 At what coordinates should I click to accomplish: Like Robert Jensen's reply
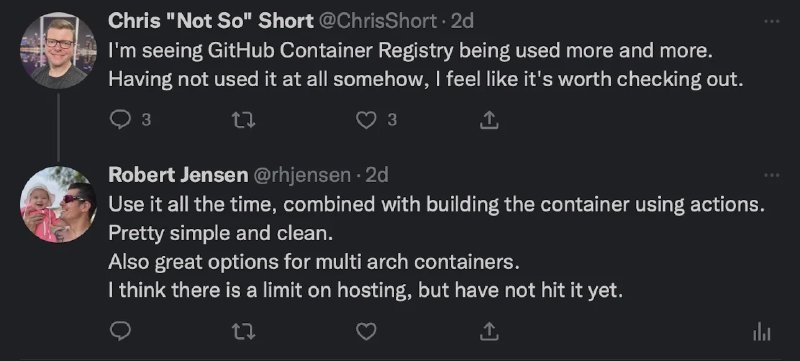tap(366, 332)
